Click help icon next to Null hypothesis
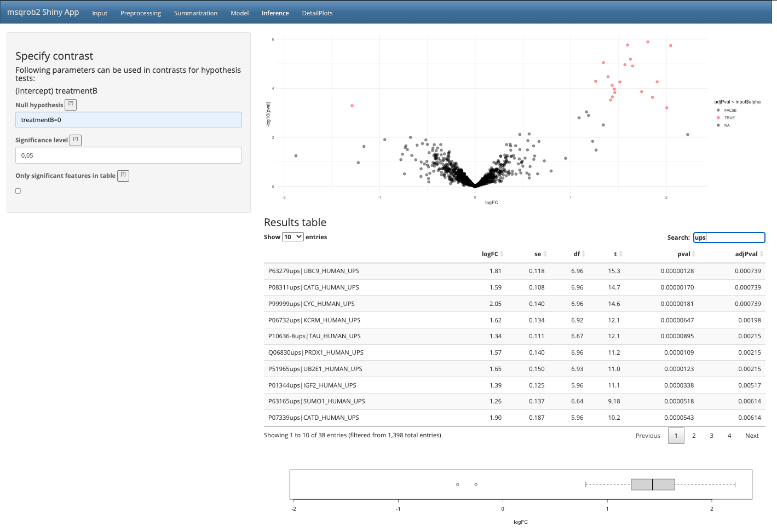Screen dimensions: 777x532 (71, 105)
